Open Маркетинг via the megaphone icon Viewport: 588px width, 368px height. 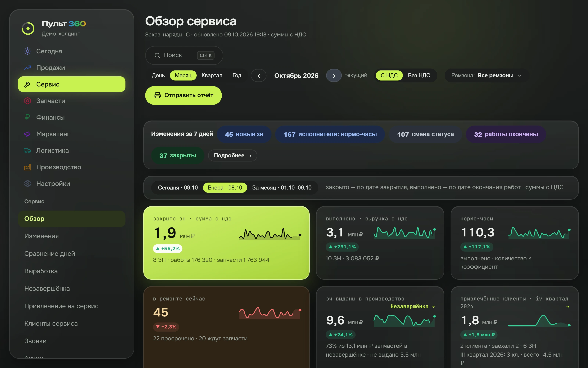click(27, 134)
